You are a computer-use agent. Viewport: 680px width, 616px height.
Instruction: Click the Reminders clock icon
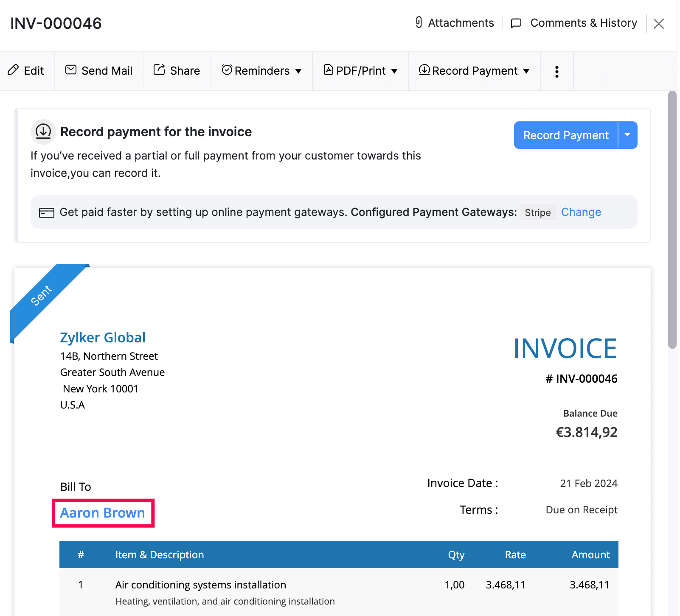[x=228, y=70]
